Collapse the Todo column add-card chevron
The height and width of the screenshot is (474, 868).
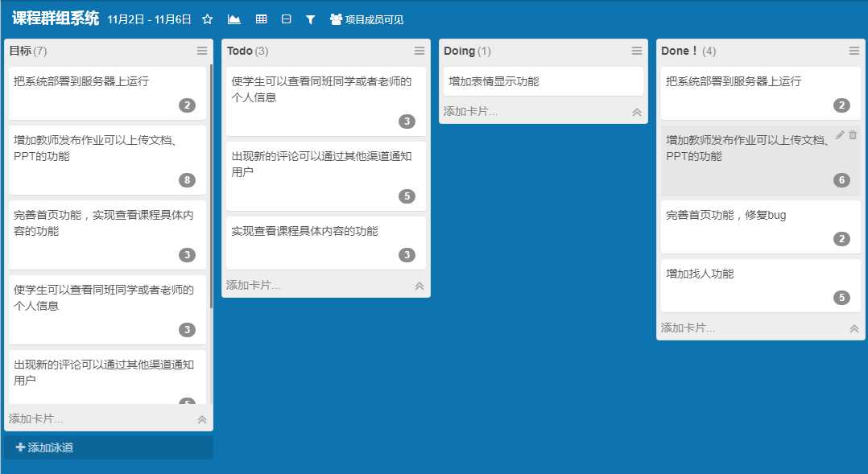(x=420, y=286)
